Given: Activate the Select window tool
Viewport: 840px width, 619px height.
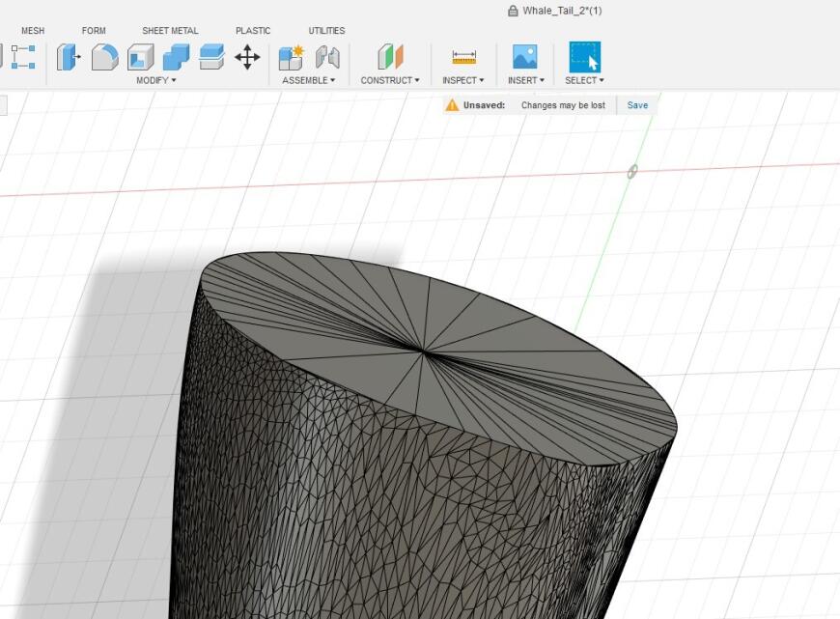Looking at the screenshot, I should (x=583, y=56).
